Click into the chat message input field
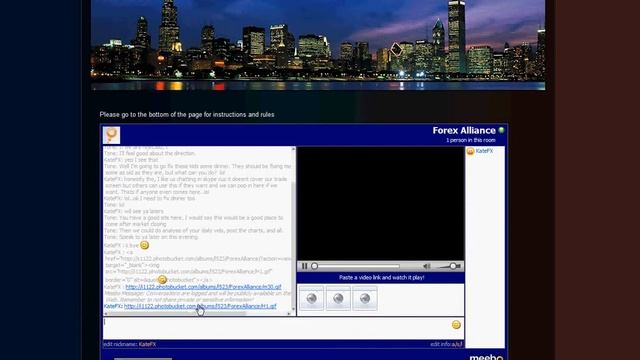The height and width of the screenshot is (360, 640). coord(278,328)
